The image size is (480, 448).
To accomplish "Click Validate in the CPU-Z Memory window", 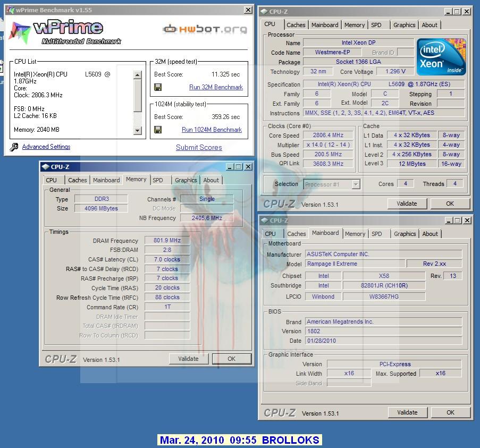I will [188, 359].
